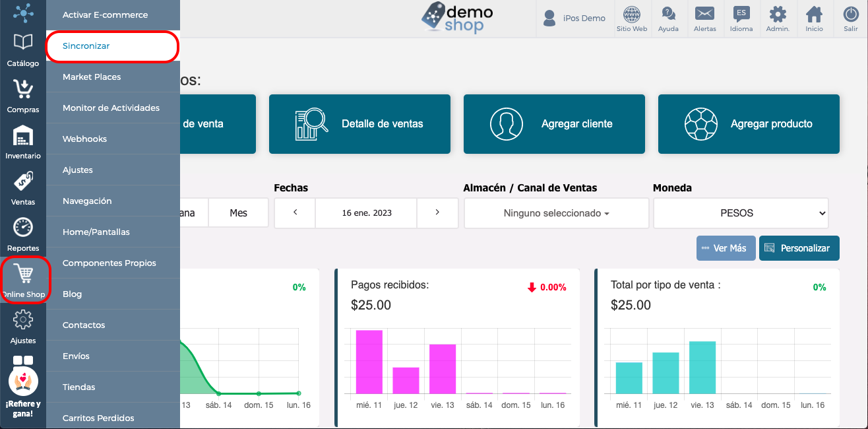This screenshot has height=429, width=868.
Task: Open Contactos menu item
Action: coord(113,325)
